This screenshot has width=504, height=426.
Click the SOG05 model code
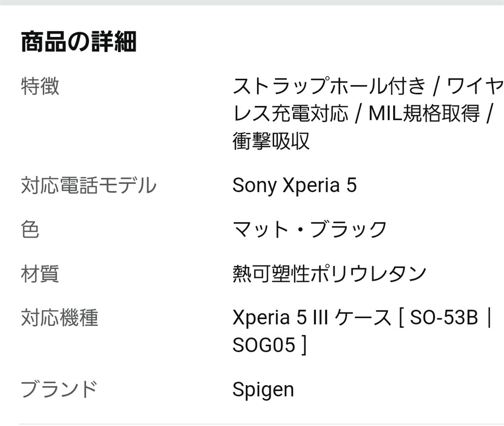coord(264,345)
